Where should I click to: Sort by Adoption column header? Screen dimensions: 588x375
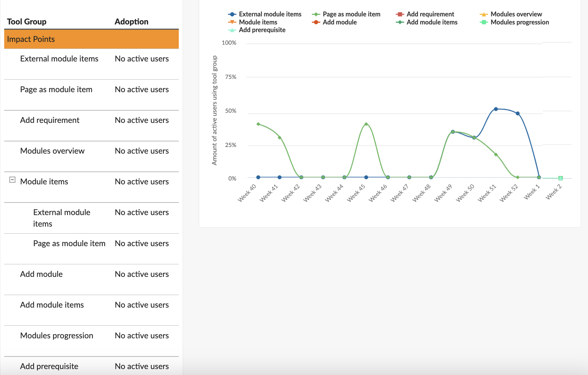pos(131,22)
